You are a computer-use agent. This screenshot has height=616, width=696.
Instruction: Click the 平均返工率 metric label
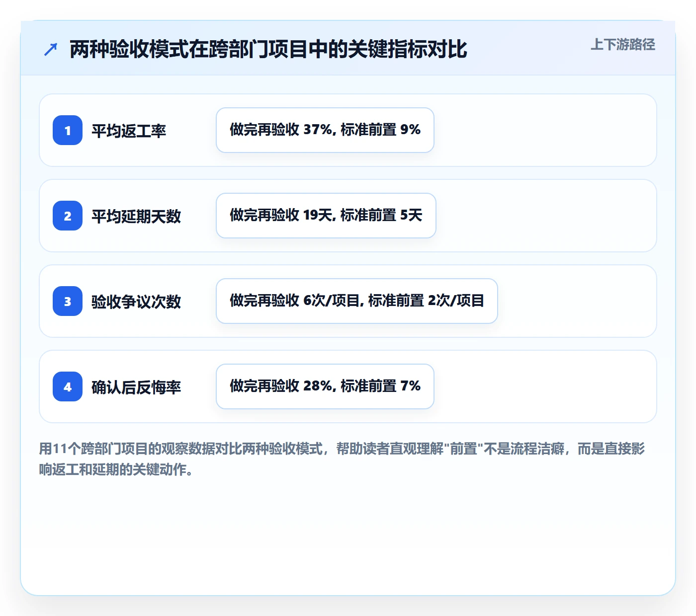pyautogui.click(x=129, y=131)
